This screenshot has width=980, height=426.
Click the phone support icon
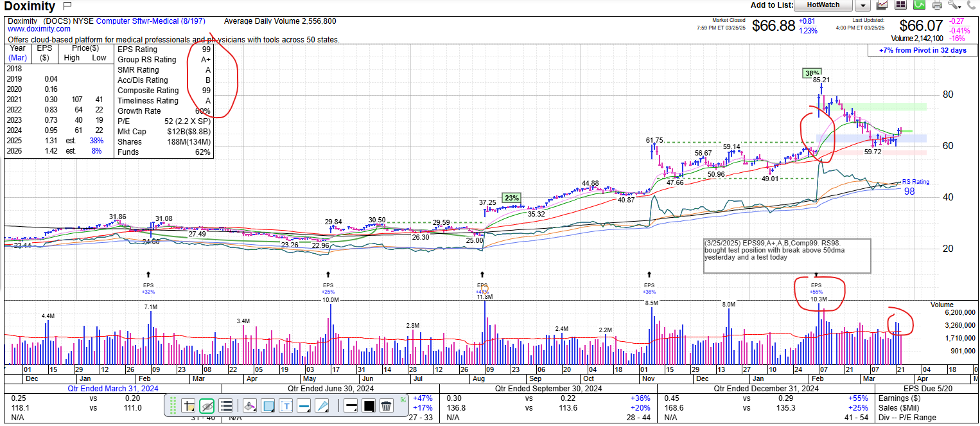click(970, 5)
